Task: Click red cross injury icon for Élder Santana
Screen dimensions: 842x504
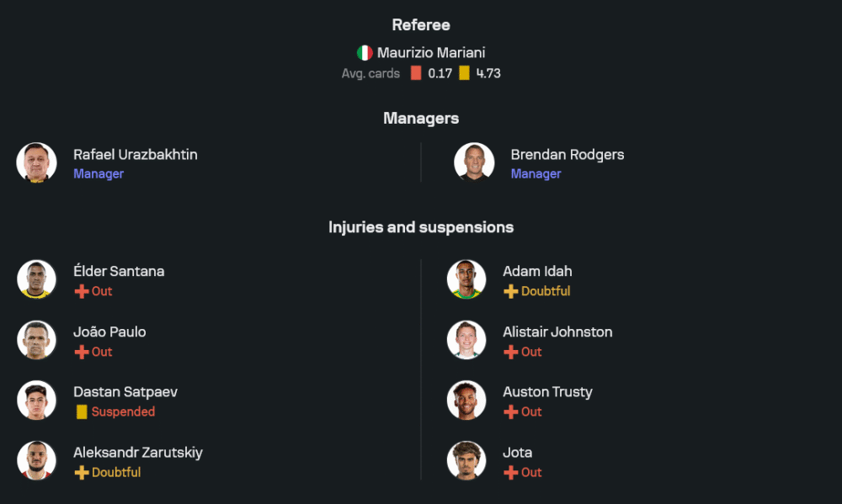Action: pyautogui.click(x=81, y=291)
